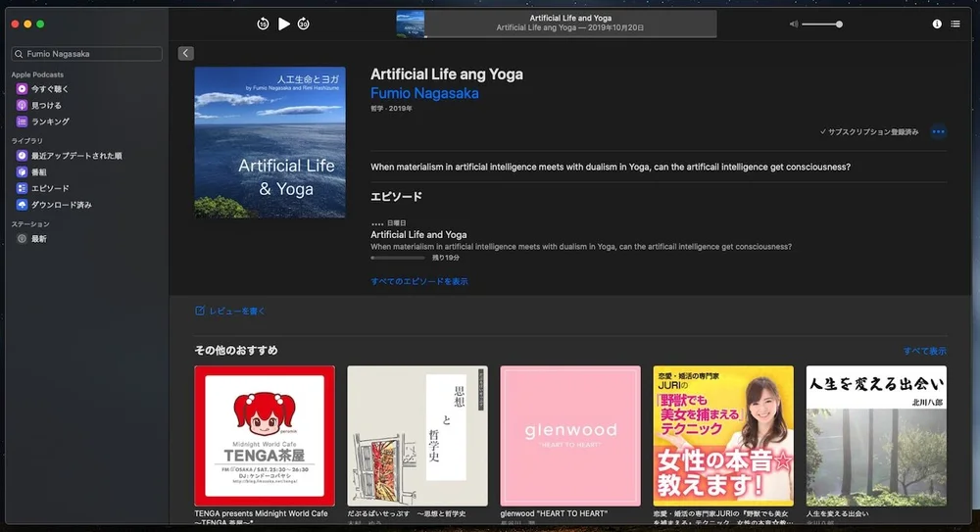
Task: Click the TENGA presents Midnight World Cafe title
Action: (x=261, y=517)
